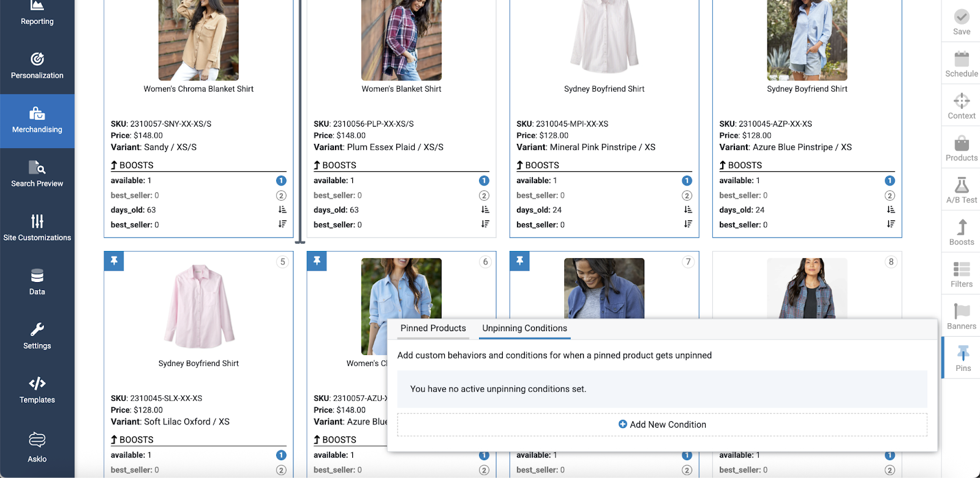Screen dimensions: 980x478
Task: Click best_seller sort icon on Azure Blue Pinstripe
Action: click(x=890, y=225)
